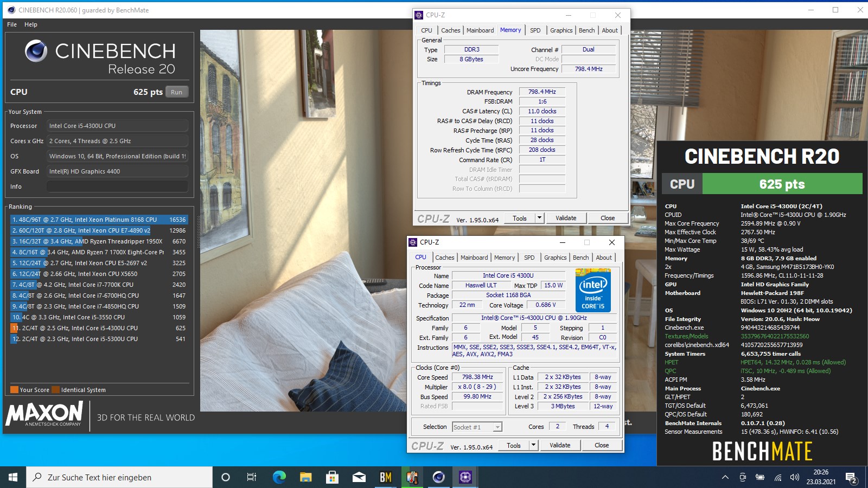868x488 pixels.
Task: Open Mainboard tab in upper CPU-Z window
Action: tap(480, 30)
